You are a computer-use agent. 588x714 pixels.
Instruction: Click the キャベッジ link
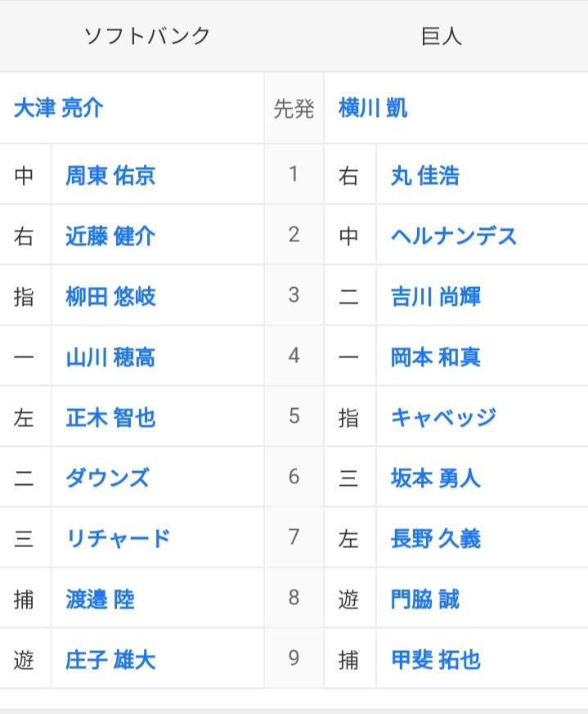point(443,418)
